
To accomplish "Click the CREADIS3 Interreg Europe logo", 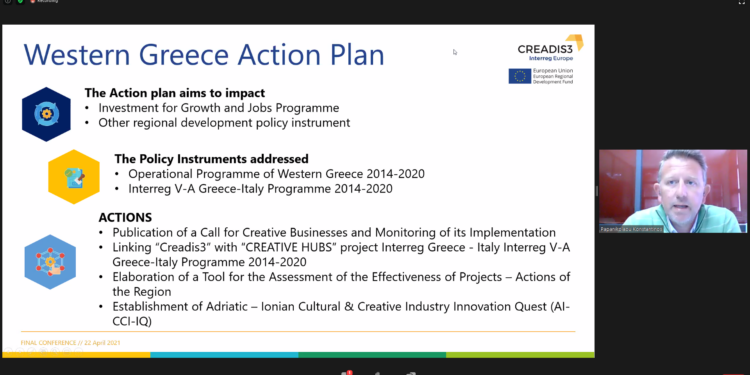I will point(550,48).
